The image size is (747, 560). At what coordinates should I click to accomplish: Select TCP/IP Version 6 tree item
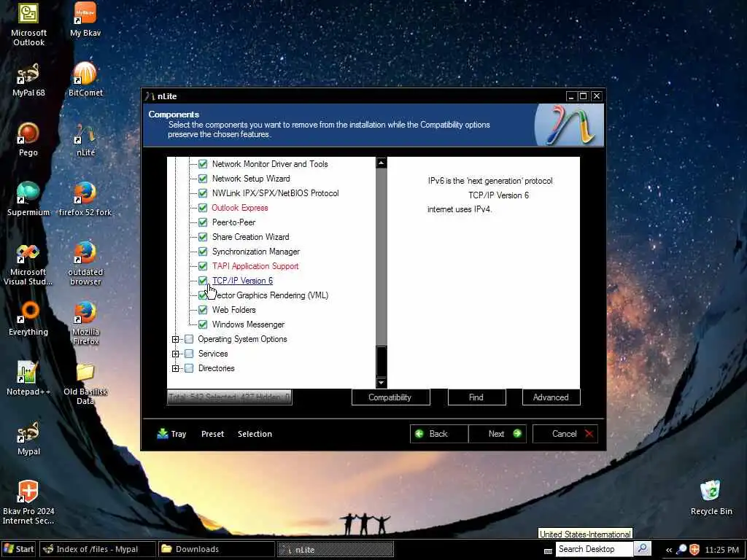[242, 281]
